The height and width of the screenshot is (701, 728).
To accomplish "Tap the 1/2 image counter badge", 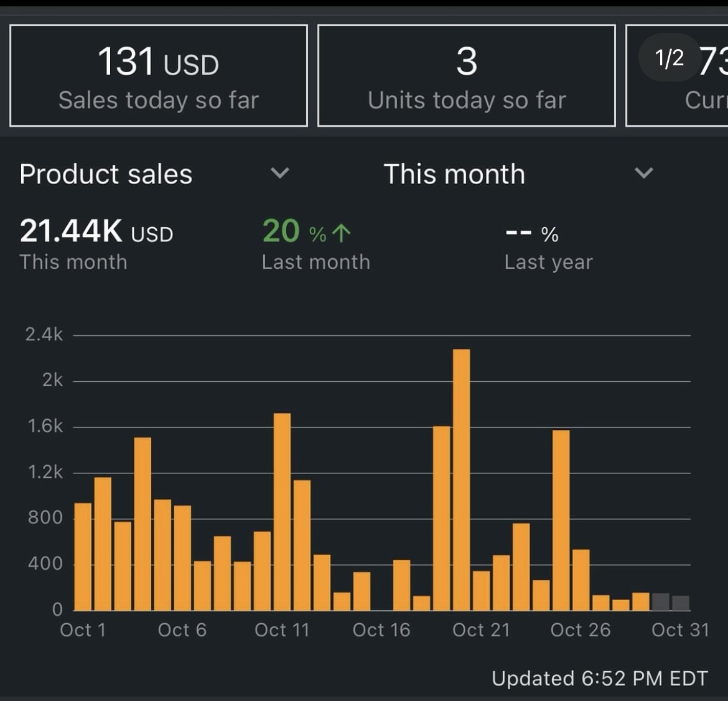I will [x=669, y=58].
